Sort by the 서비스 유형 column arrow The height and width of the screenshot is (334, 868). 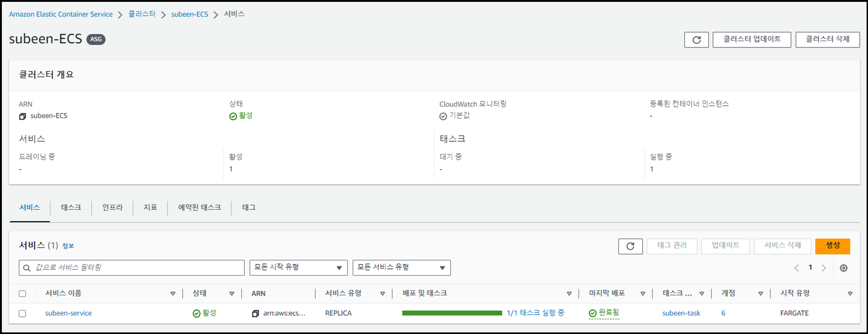(x=382, y=294)
